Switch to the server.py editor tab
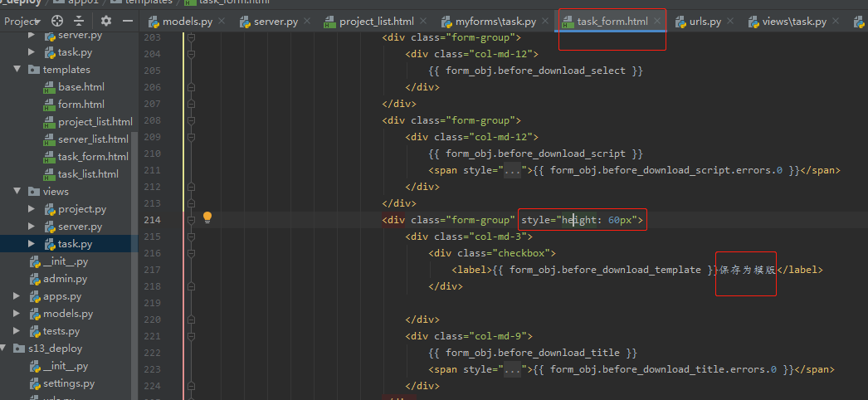This screenshot has height=400, width=868. pyautogui.click(x=276, y=22)
